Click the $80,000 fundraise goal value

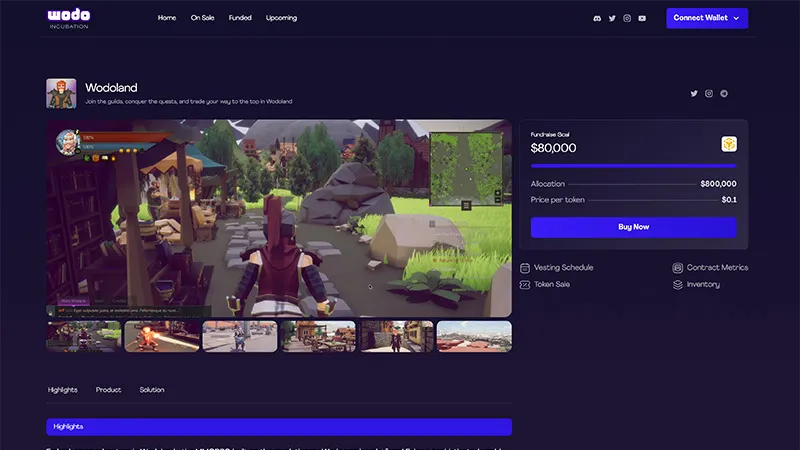click(554, 148)
